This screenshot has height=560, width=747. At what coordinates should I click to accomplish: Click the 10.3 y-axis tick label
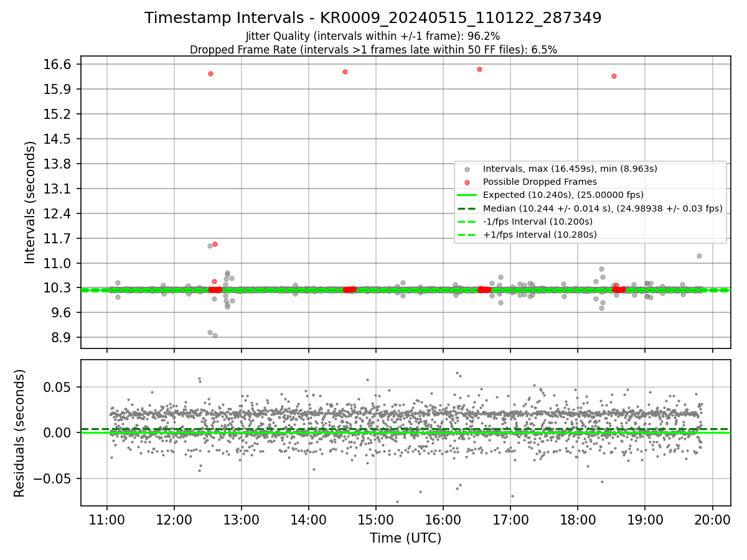(59, 288)
